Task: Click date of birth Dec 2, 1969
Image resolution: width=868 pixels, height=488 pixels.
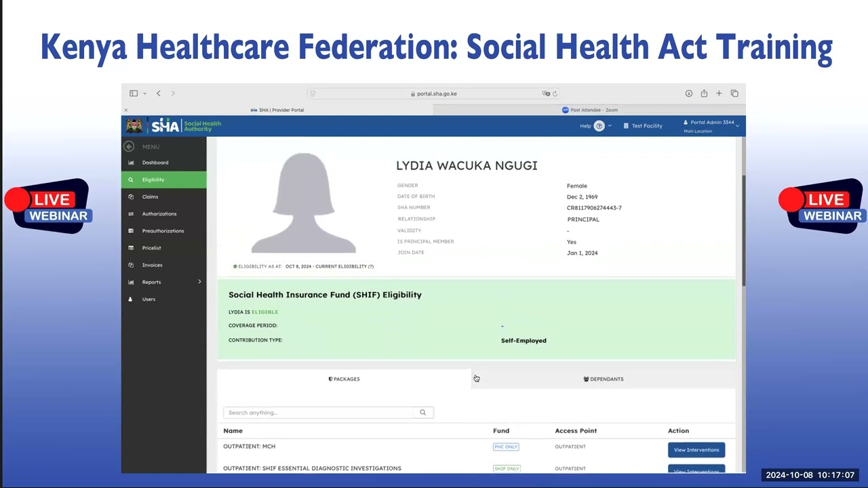Action: [582, 197]
